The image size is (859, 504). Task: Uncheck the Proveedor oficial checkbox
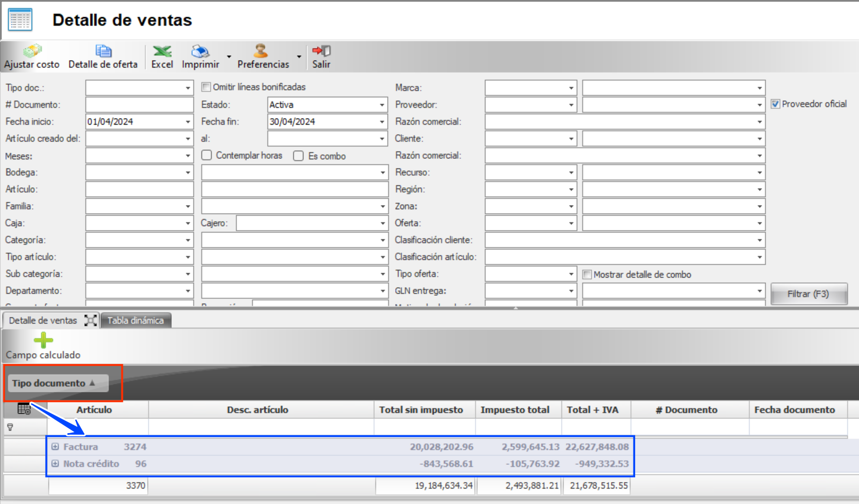click(775, 104)
